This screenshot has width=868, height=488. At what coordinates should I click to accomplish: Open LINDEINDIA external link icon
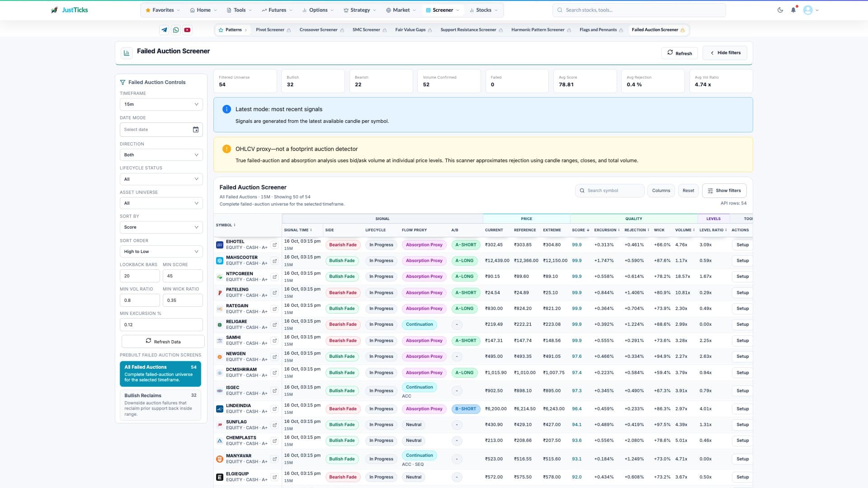coord(274,409)
